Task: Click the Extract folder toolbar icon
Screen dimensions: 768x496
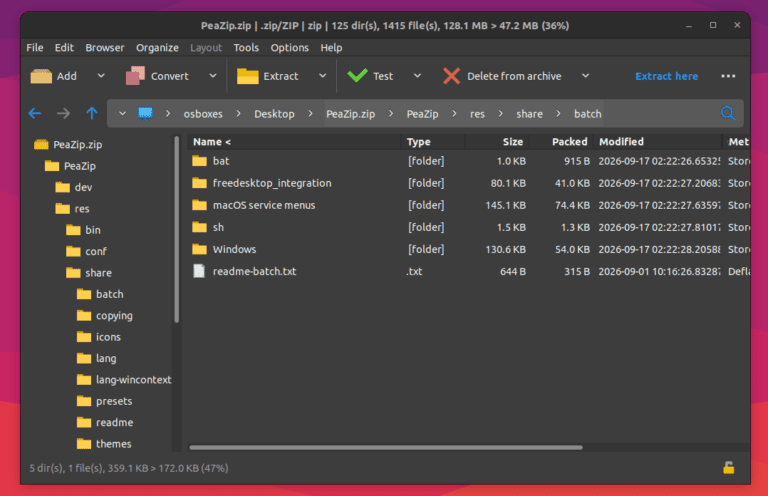Action: point(247,76)
